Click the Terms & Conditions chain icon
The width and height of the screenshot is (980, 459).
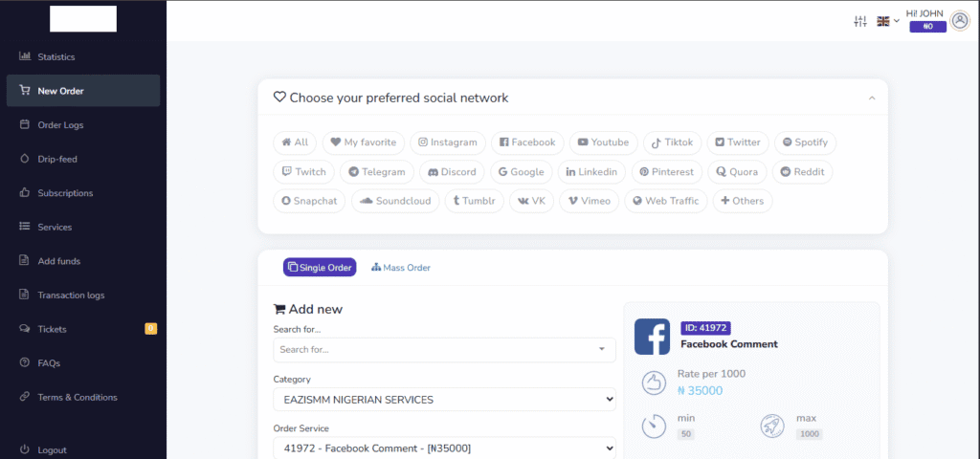click(x=25, y=397)
